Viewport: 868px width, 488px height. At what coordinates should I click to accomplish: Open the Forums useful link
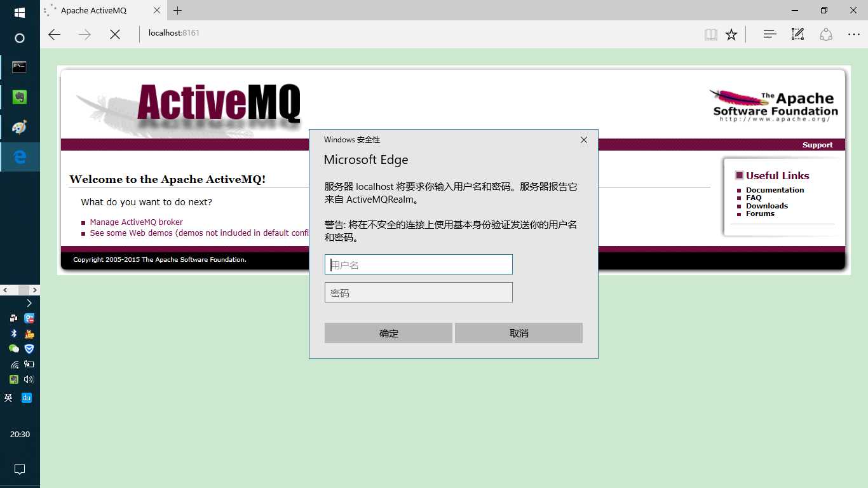(x=760, y=213)
